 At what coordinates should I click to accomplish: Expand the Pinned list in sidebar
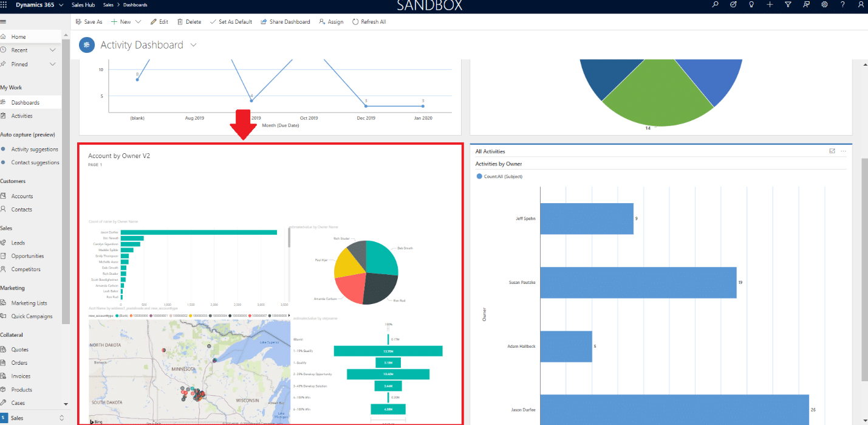coord(53,64)
